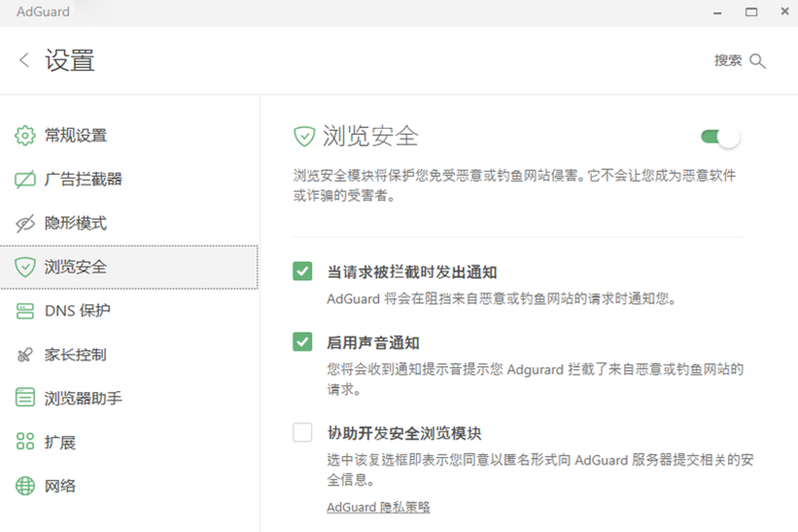Click the 家长控制 icon
Screen dimensions: 798x532
coord(25,355)
